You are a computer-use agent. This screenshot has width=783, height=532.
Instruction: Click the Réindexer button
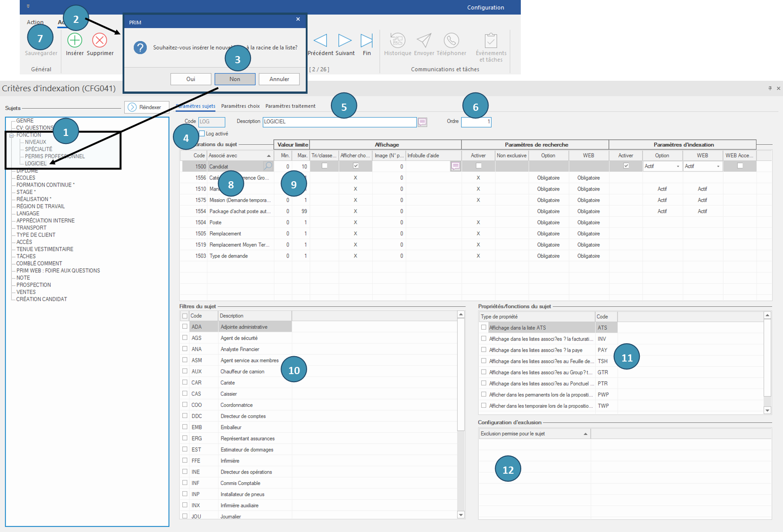coord(146,107)
